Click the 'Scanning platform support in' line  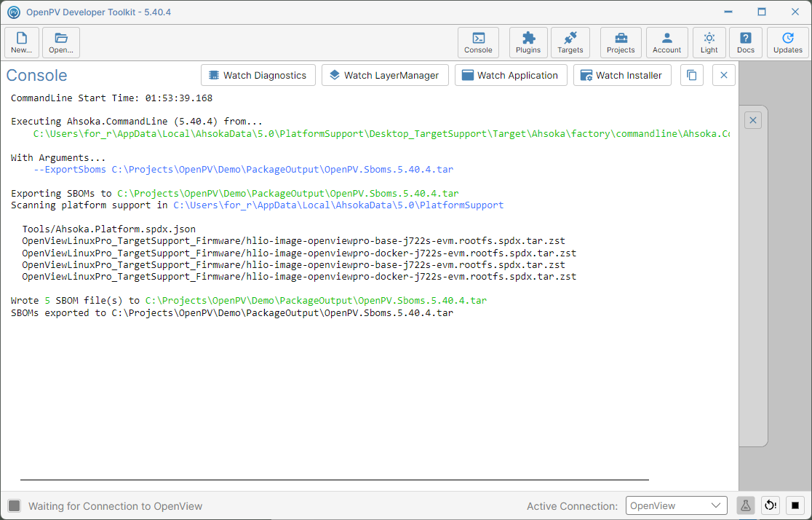click(x=257, y=205)
